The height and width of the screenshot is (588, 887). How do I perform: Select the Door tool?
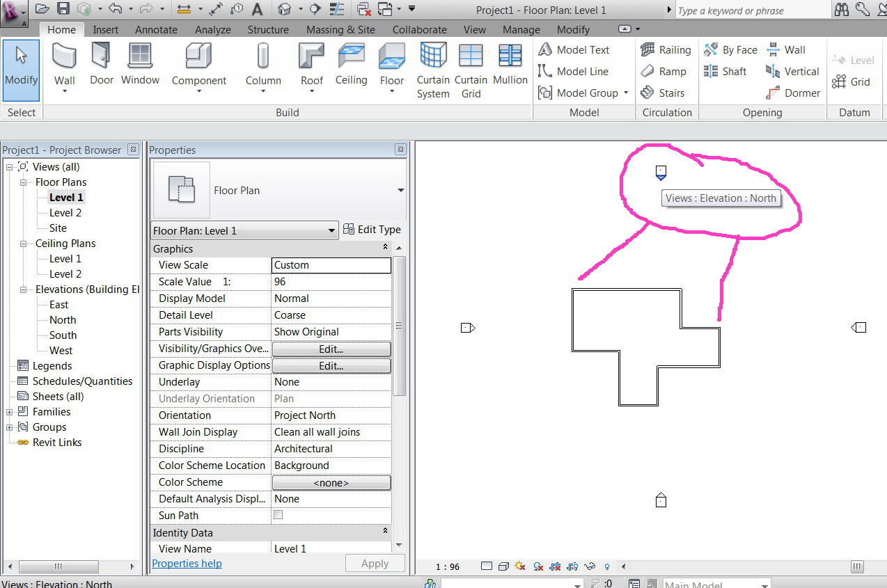102,64
